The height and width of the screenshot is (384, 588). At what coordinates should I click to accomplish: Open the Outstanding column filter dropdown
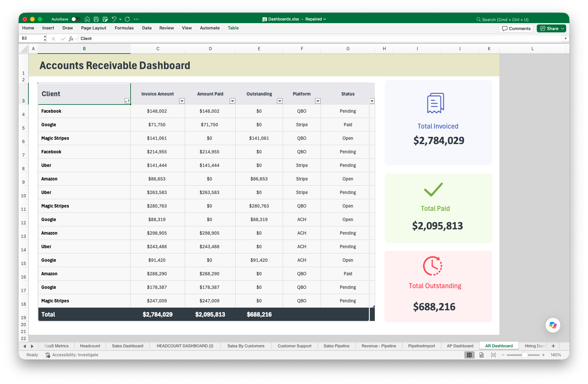[280, 101]
